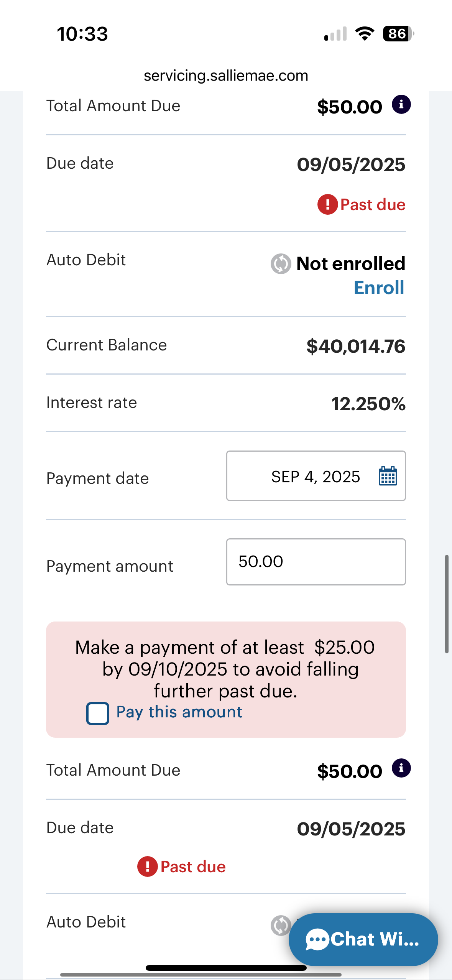Click the Pay this amount label text
Image resolution: width=452 pixels, height=980 pixels.
[x=179, y=712]
